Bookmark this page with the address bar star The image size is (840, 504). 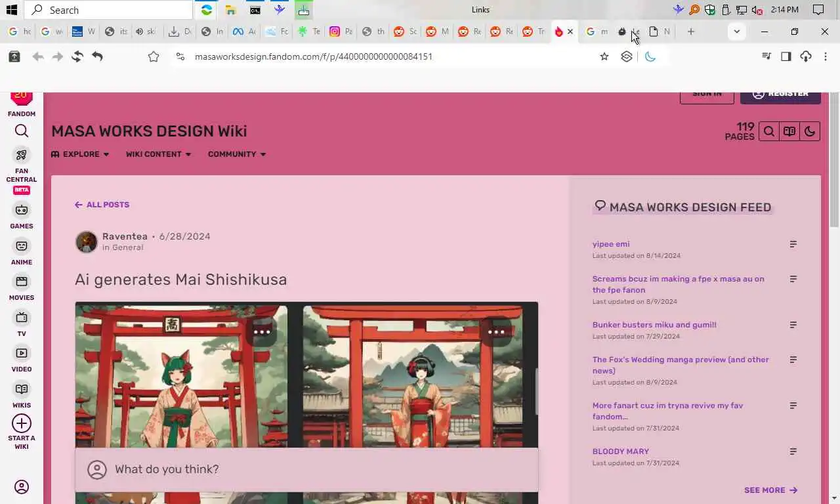604,56
